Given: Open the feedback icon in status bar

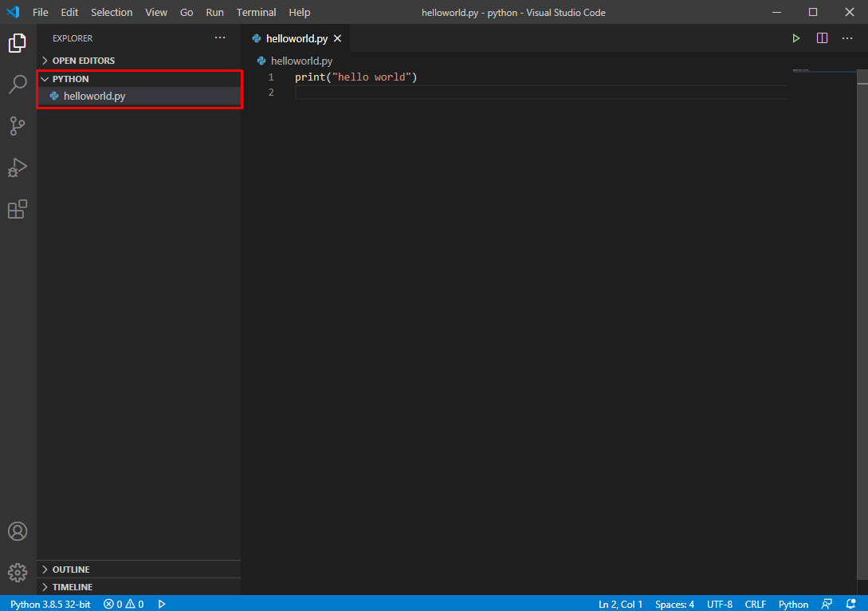Looking at the screenshot, I should click(x=827, y=604).
